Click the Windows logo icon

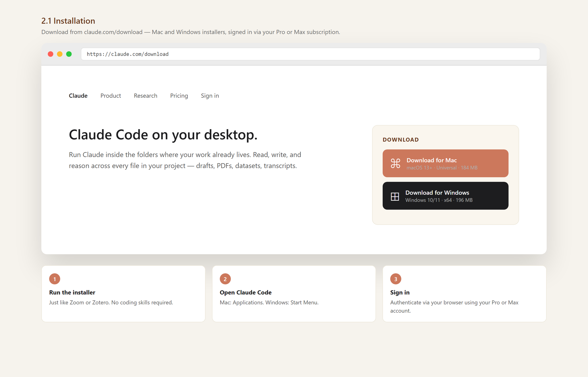click(395, 196)
